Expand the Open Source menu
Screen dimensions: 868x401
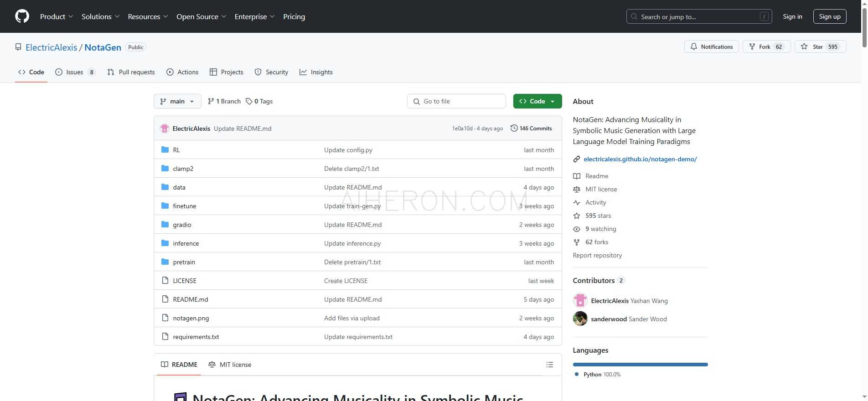click(201, 16)
